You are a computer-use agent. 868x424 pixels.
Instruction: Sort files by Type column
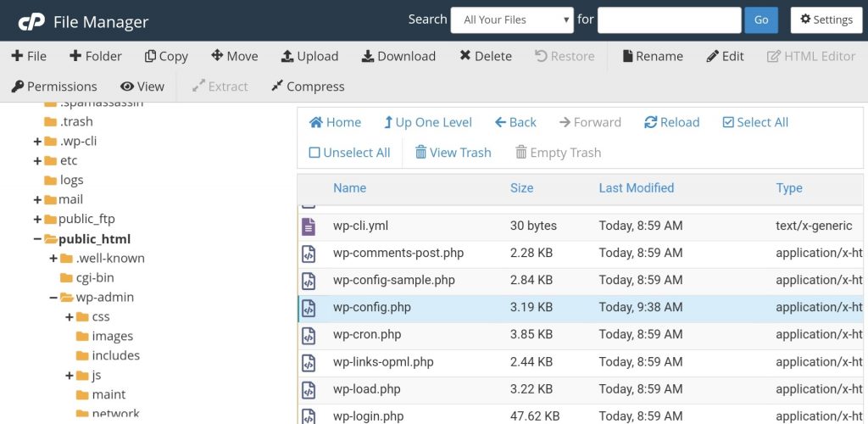point(789,188)
